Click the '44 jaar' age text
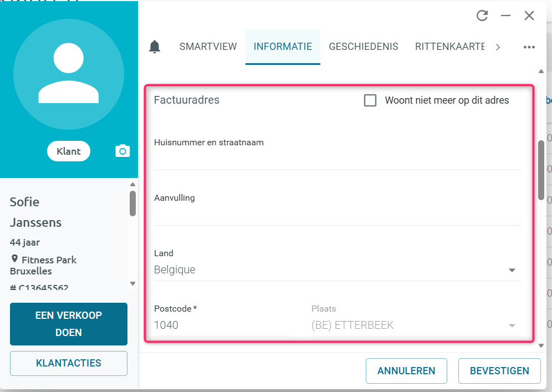The width and height of the screenshot is (552, 392). pos(24,242)
